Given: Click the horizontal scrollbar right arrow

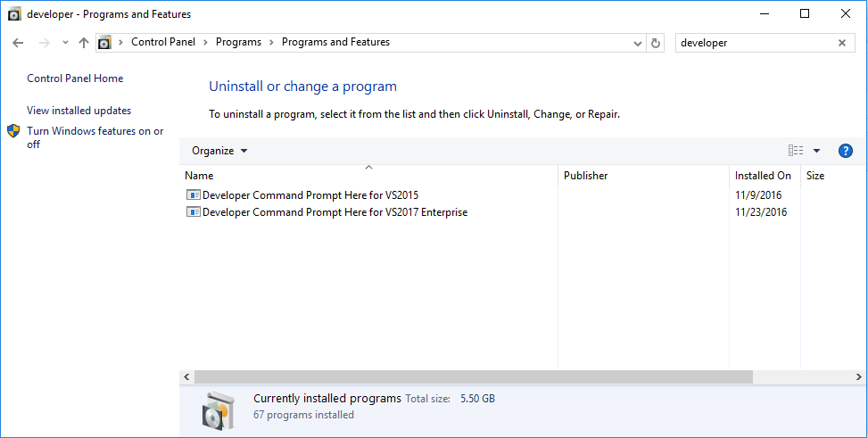Looking at the screenshot, I should click(858, 377).
